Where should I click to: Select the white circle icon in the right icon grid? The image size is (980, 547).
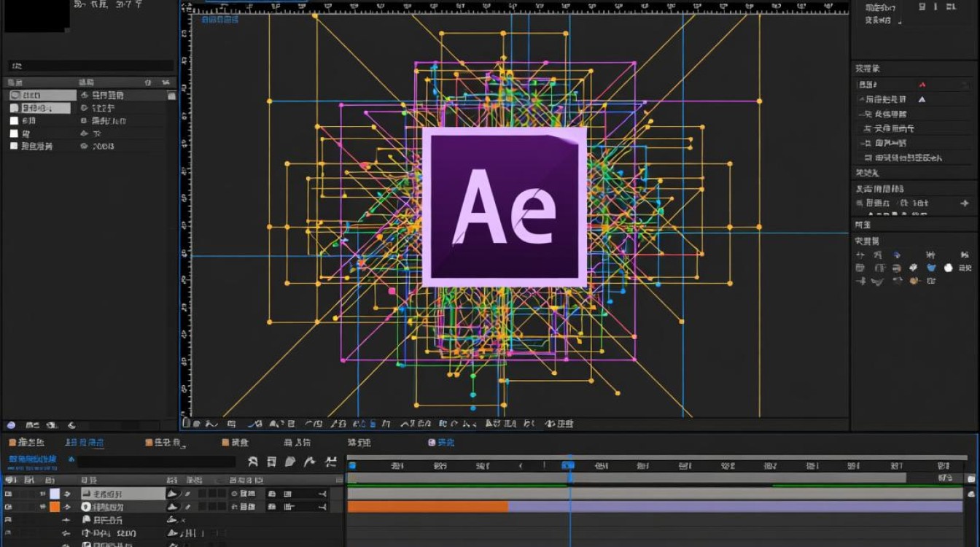coord(949,268)
